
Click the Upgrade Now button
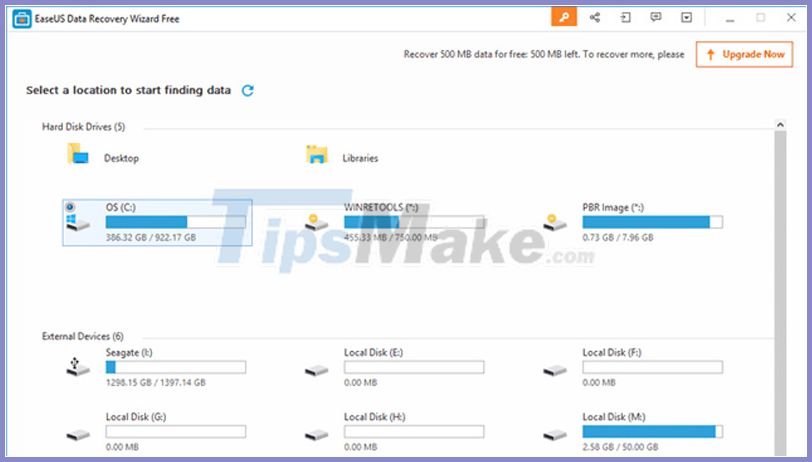click(x=744, y=54)
